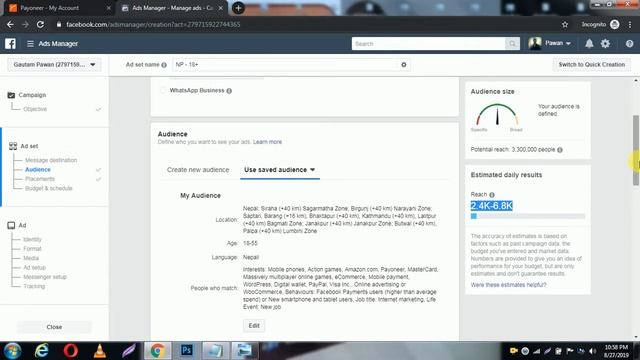The height and width of the screenshot is (360, 640).
Task: Open the Gautam Pawan account dropdown
Action: tap(54, 64)
